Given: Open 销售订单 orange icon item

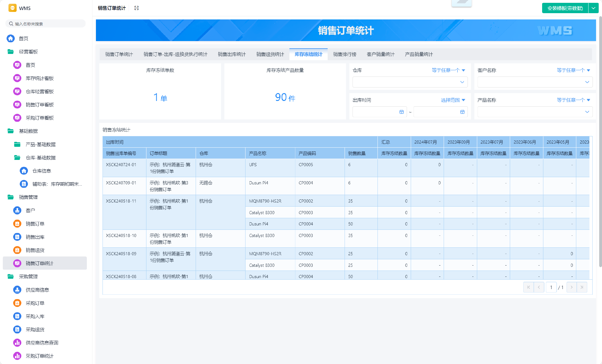Looking at the screenshot, I should 17,224.
